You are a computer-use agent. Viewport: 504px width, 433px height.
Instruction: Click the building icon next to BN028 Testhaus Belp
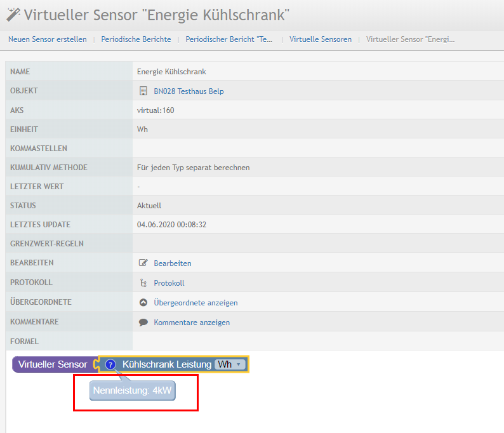(143, 91)
